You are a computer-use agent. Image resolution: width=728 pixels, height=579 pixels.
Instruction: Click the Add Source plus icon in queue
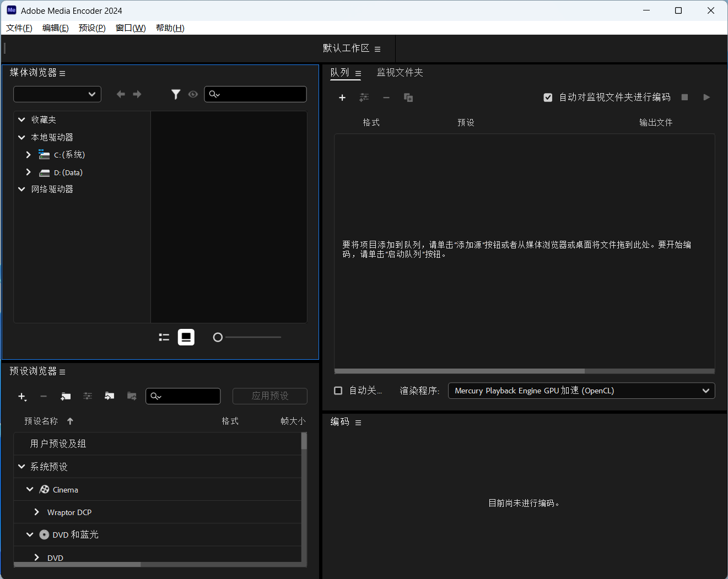click(342, 98)
